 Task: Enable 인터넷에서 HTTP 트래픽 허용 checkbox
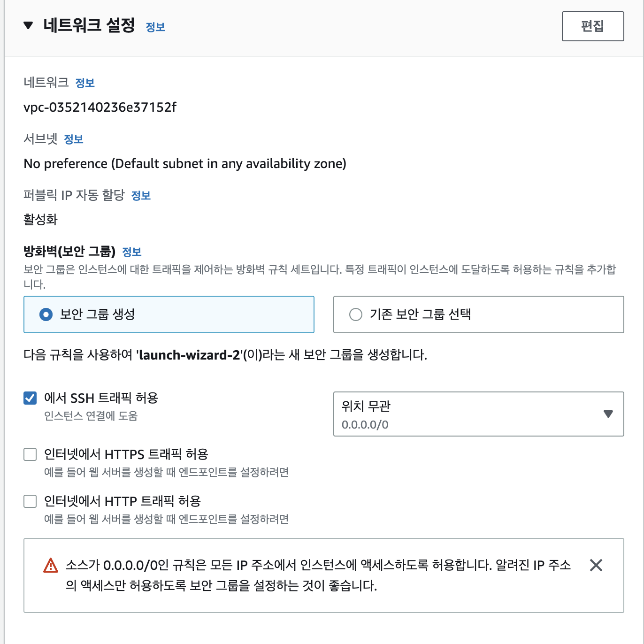pyautogui.click(x=30, y=501)
